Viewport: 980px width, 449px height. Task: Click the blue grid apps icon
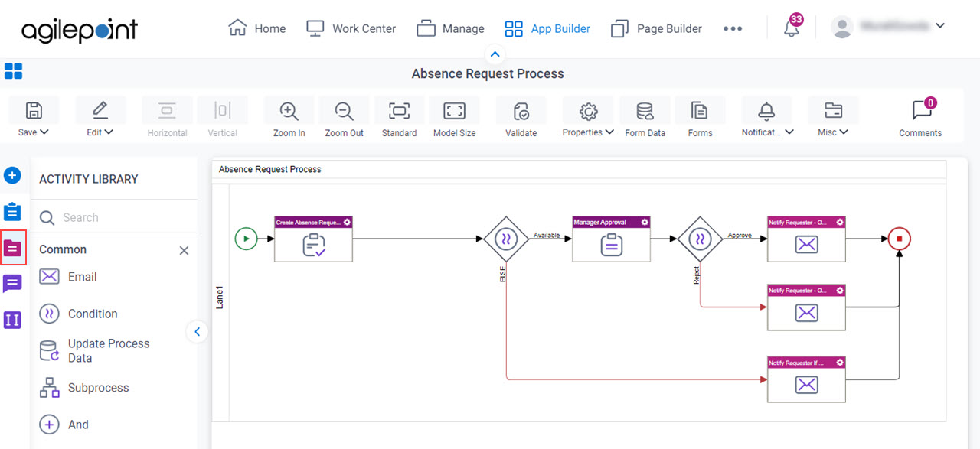point(14,71)
